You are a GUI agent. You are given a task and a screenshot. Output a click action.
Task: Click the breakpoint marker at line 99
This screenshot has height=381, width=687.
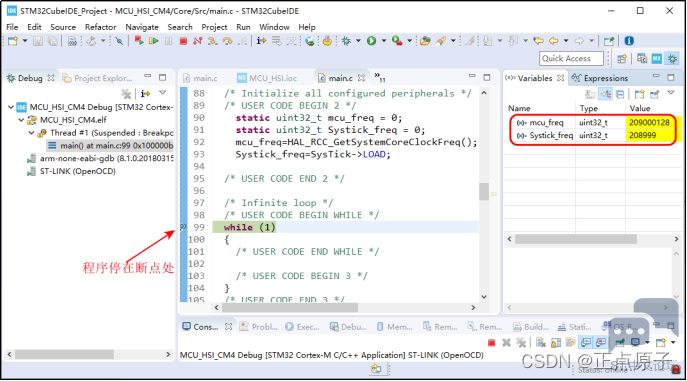(184, 227)
